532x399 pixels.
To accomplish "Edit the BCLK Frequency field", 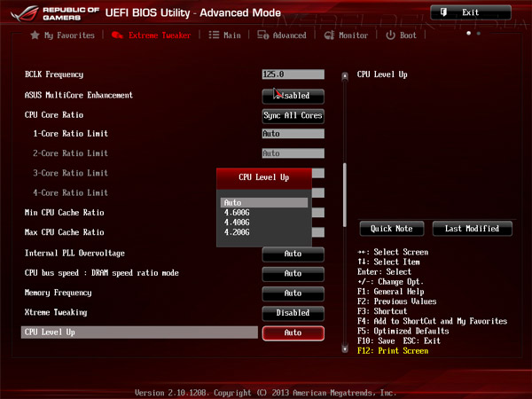I will coord(293,74).
